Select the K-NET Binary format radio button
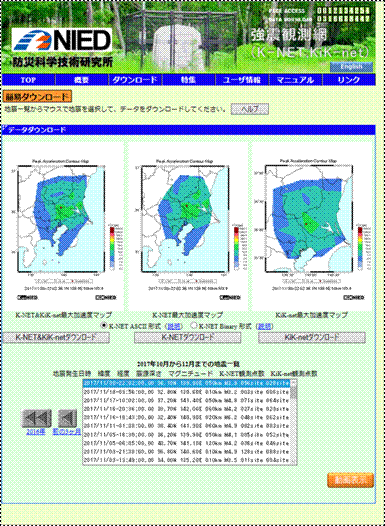Image resolution: width=385 pixels, height=526 pixels. pos(193,325)
